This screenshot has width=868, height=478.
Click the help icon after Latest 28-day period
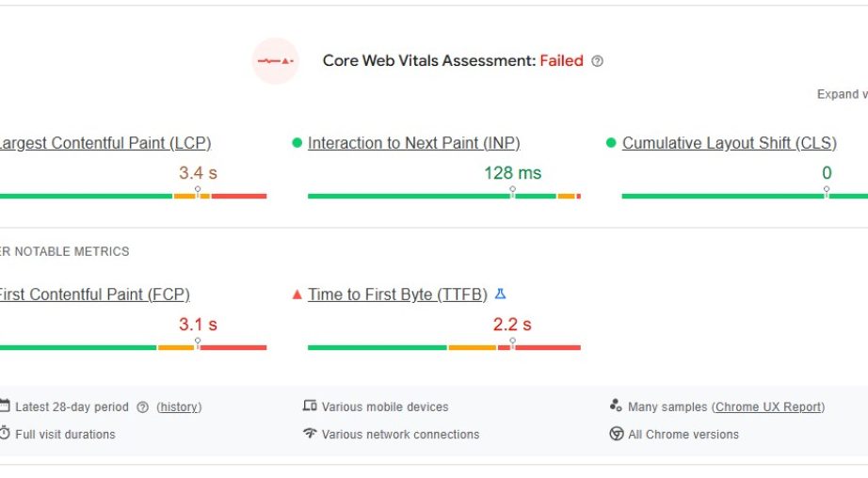(142, 407)
